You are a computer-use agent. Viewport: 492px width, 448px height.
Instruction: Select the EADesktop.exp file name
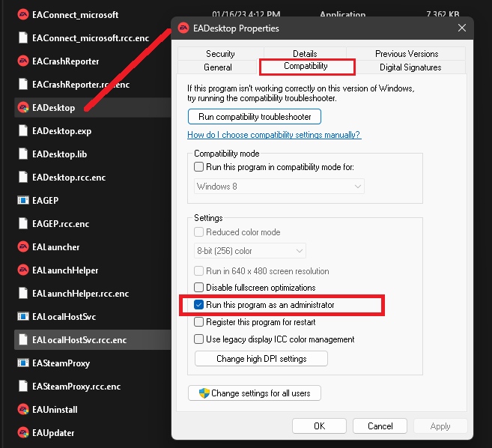click(62, 131)
